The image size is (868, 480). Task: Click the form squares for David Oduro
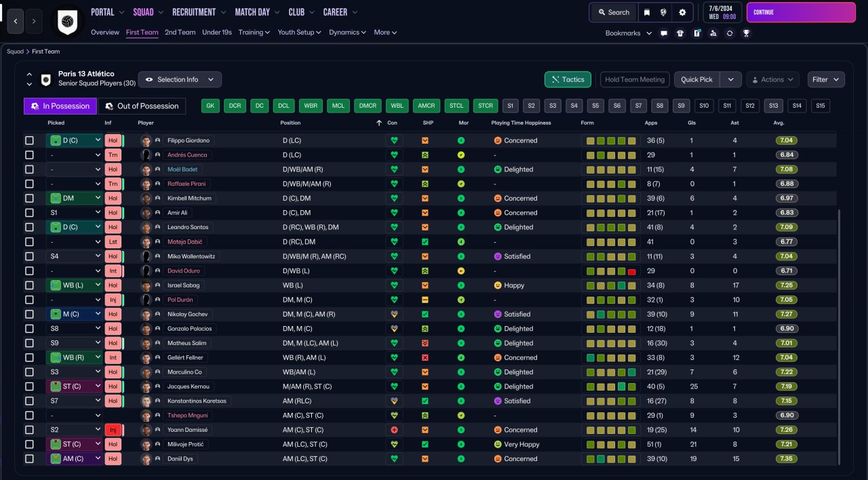(611, 271)
